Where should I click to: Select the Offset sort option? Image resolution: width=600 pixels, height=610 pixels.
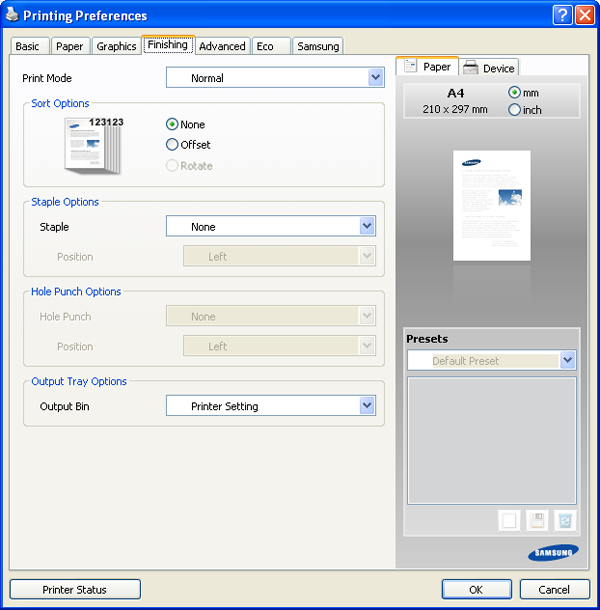(x=172, y=145)
